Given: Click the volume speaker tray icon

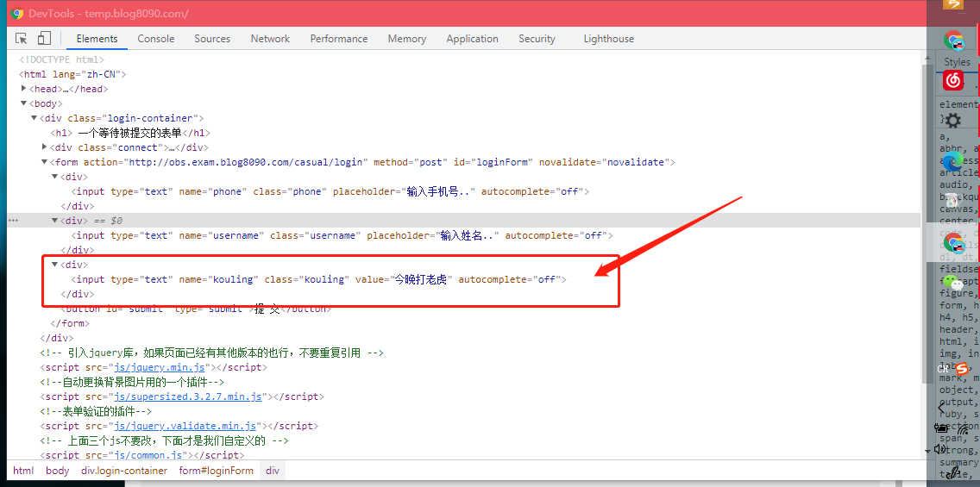Looking at the screenshot, I should (x=940, y=450).
